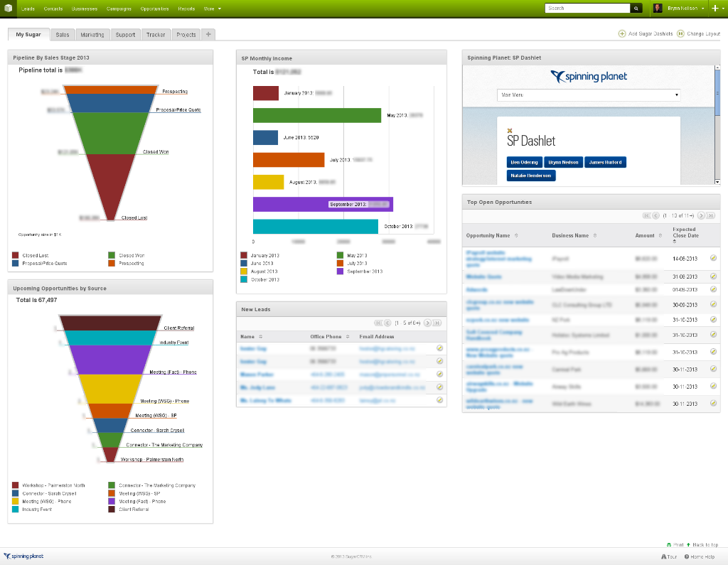Click the search magnifier button
This screenshot has height=565, width=728.
pos(636,9)
